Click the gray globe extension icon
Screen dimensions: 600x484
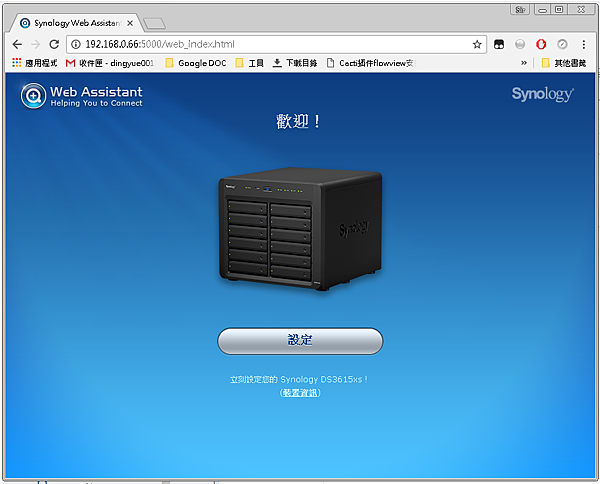(x=520, y=44)
